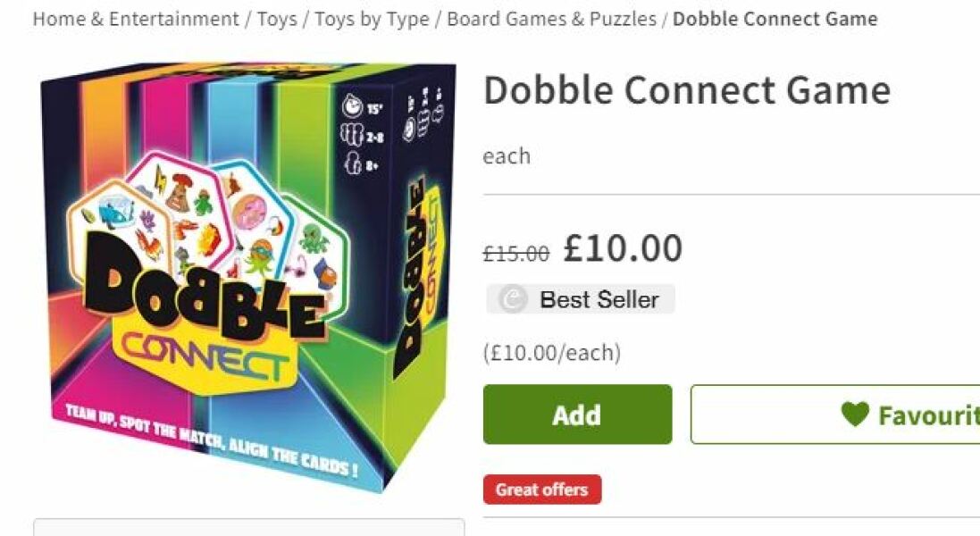Go to Toys breadcrumb link
This screenshot has width=980, height=536.
277,19
